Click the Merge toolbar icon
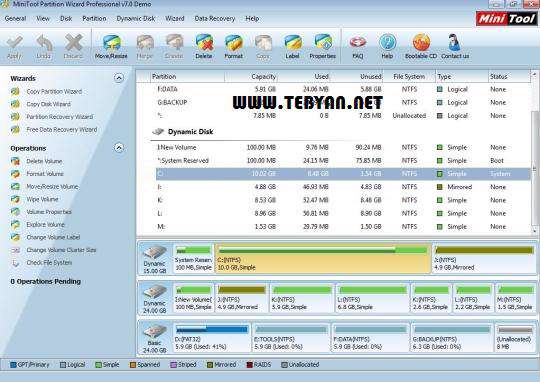 point(145,43)
